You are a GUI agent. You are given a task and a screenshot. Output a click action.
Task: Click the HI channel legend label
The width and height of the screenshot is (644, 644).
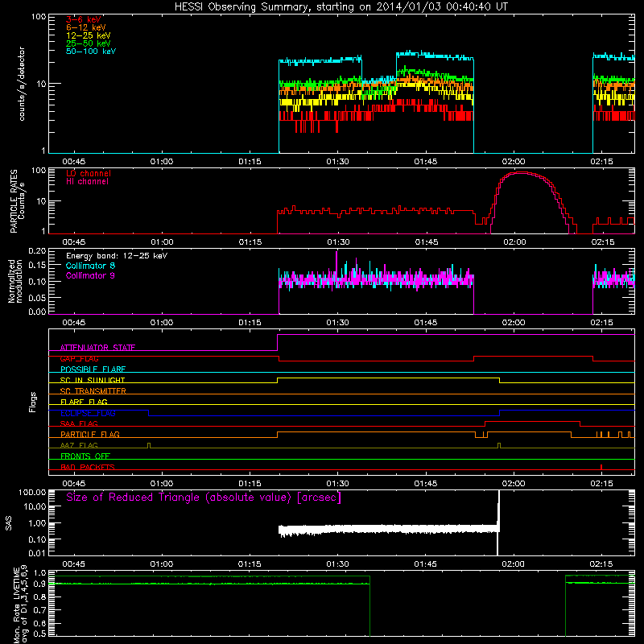(x=87, y=182)
